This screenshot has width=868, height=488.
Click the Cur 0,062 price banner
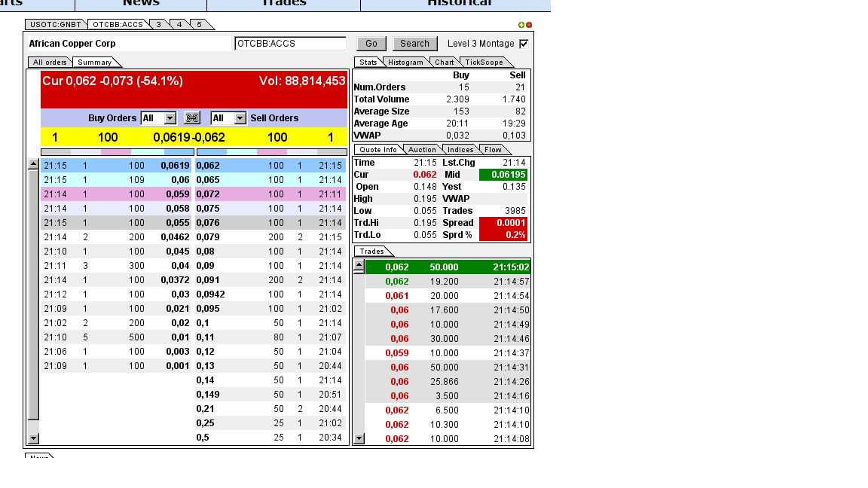(x=112, y=81)
